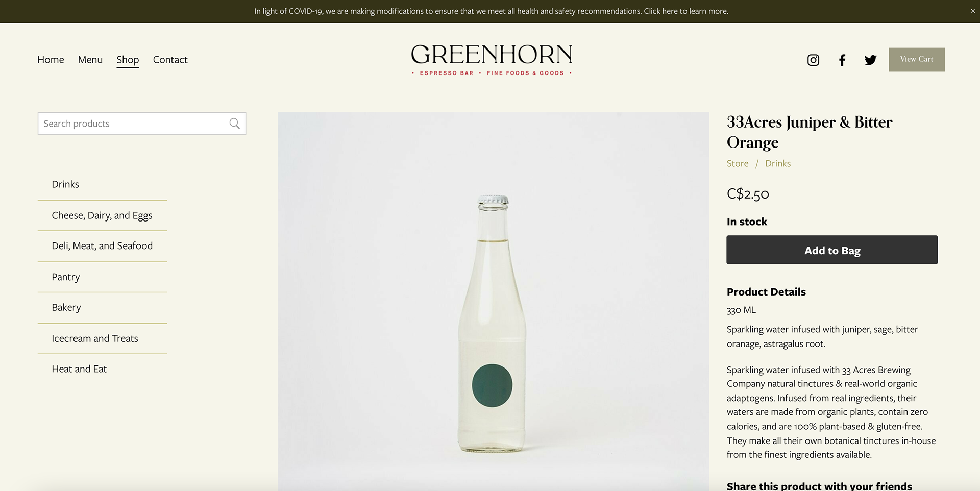Select the Shop nav item
The width and height of the screenshot is (980, 491).
(128, 60)
